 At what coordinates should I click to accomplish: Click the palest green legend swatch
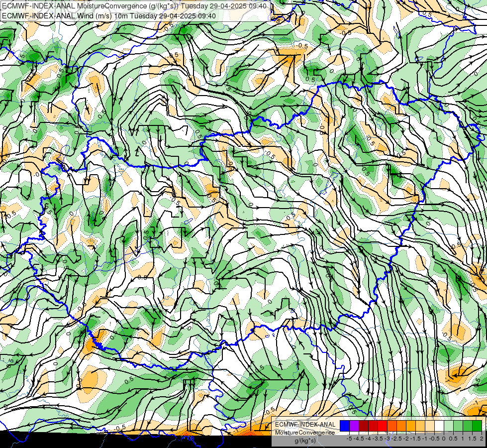(449, 426)
